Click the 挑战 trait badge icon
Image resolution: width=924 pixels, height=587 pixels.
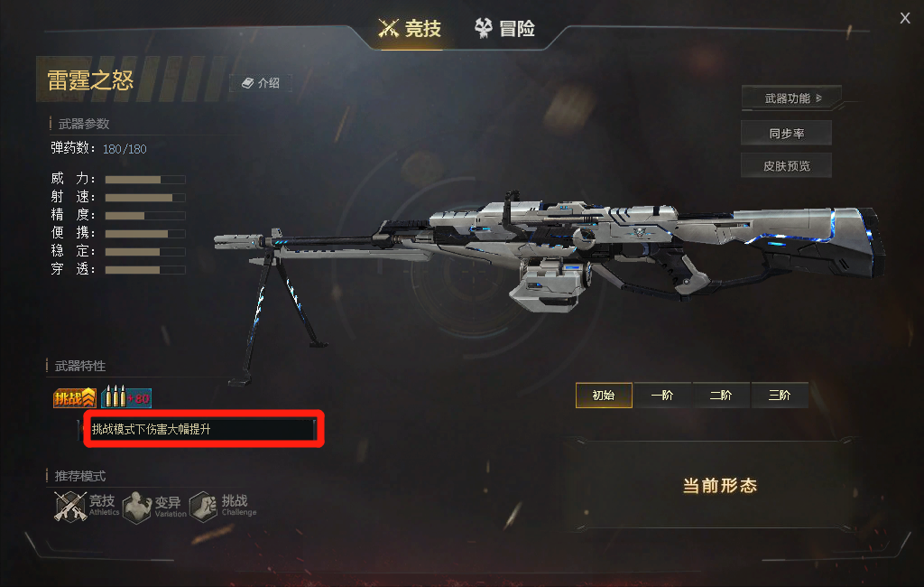pos(74,398)
